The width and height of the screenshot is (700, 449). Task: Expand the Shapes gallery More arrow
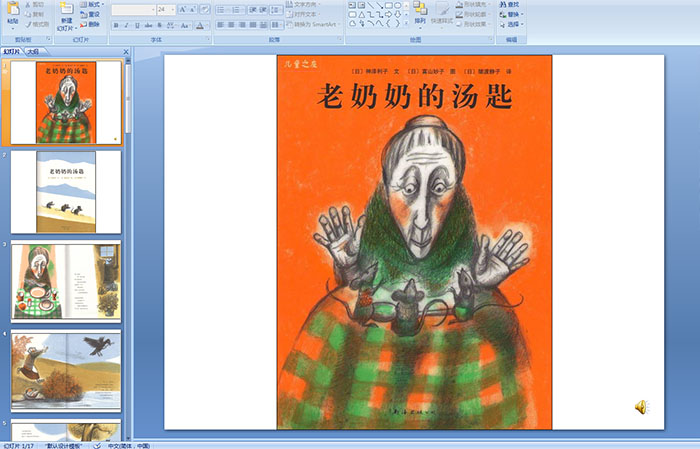click(406, 23)
